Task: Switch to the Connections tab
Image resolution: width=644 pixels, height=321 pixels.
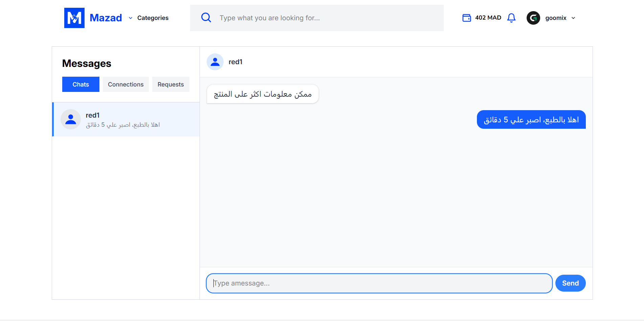Action: click(x=126, y=84)
